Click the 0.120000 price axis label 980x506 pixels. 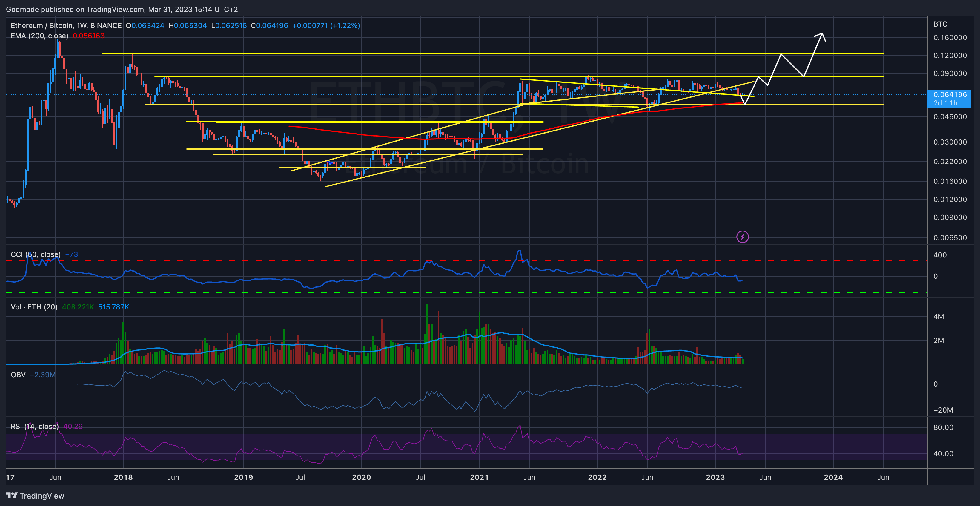pos(950,55)
